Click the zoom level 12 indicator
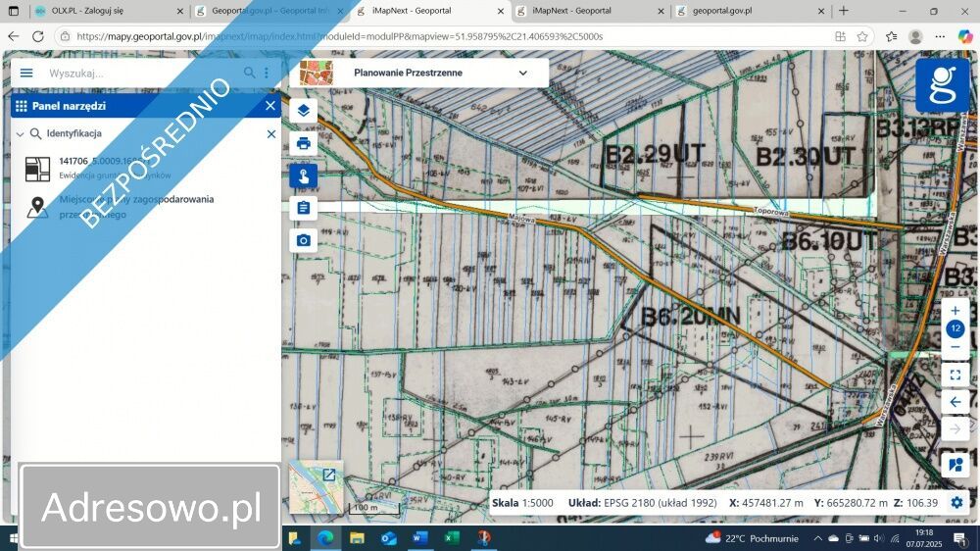Image resolution: width=980 pixels, height=551 pixels. coord(955,328)
